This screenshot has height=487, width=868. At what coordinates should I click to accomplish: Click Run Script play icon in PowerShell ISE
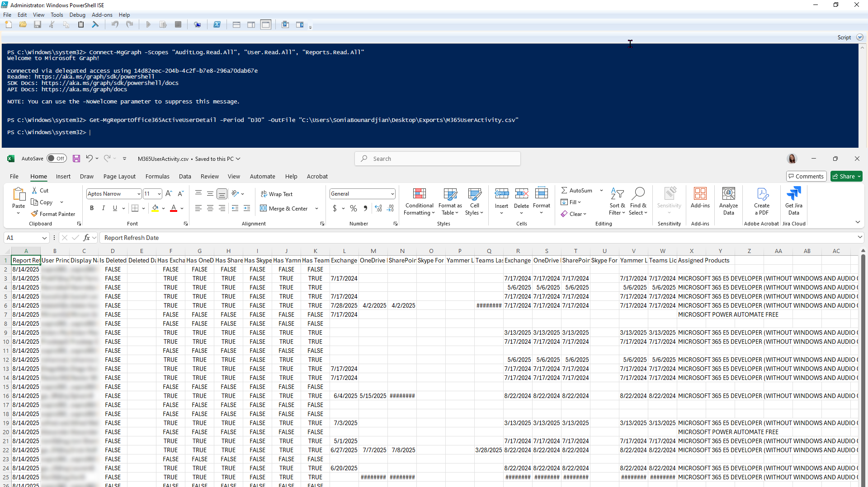[x=148, y=25]
